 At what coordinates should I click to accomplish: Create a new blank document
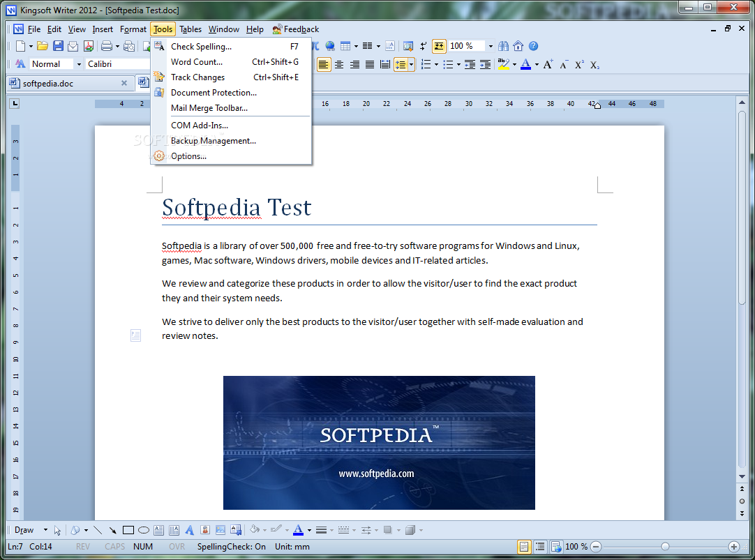click(x=20, y=46)
